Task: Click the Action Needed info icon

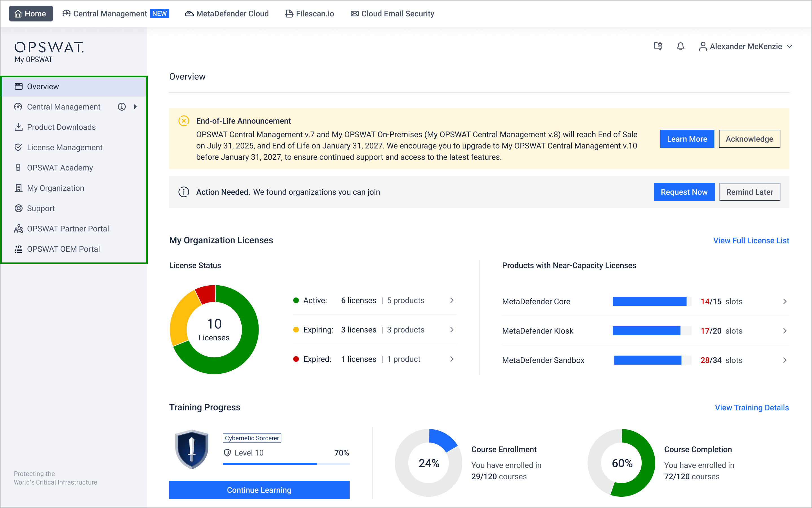Action: coord(184,192)
